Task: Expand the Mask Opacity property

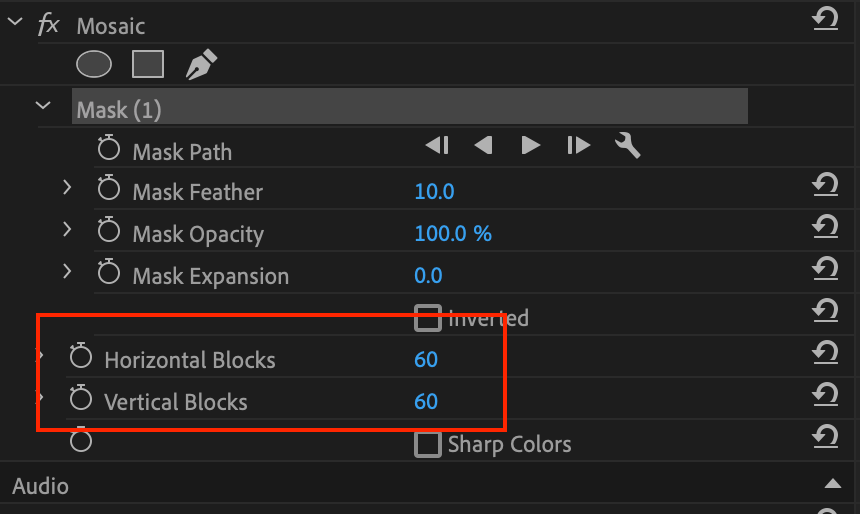Action: pyautogui.click(x=67, y=229)
